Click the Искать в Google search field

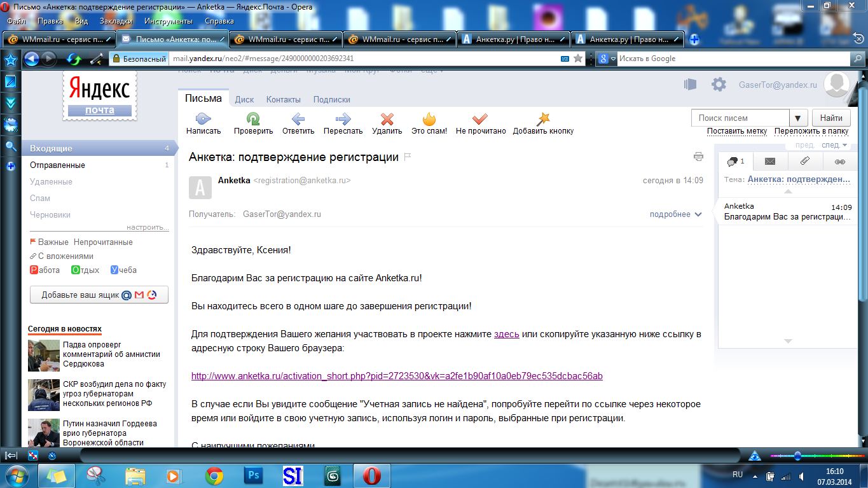point(734,59)
